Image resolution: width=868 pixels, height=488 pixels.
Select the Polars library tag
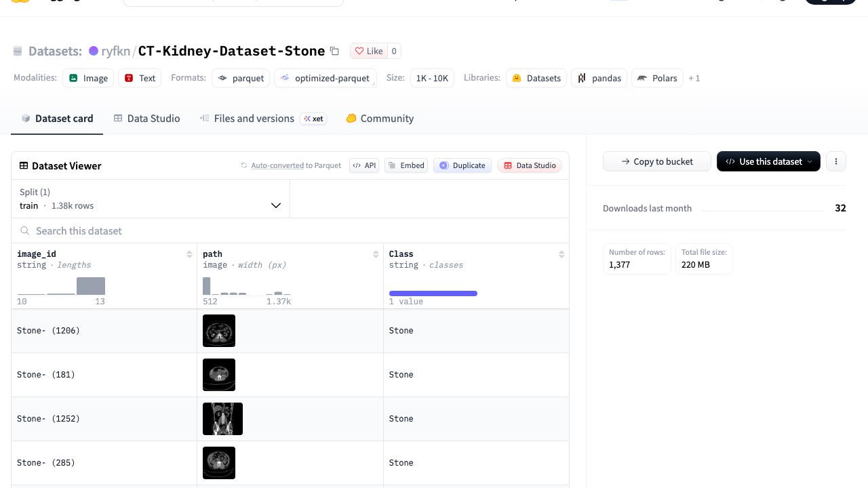tap(657, 78)
